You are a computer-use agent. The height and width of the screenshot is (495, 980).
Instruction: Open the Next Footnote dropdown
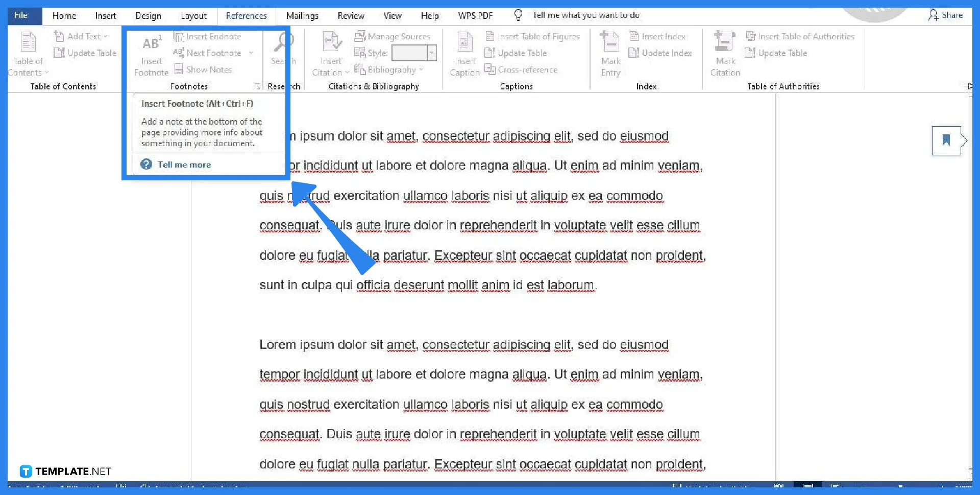point(252,53)
